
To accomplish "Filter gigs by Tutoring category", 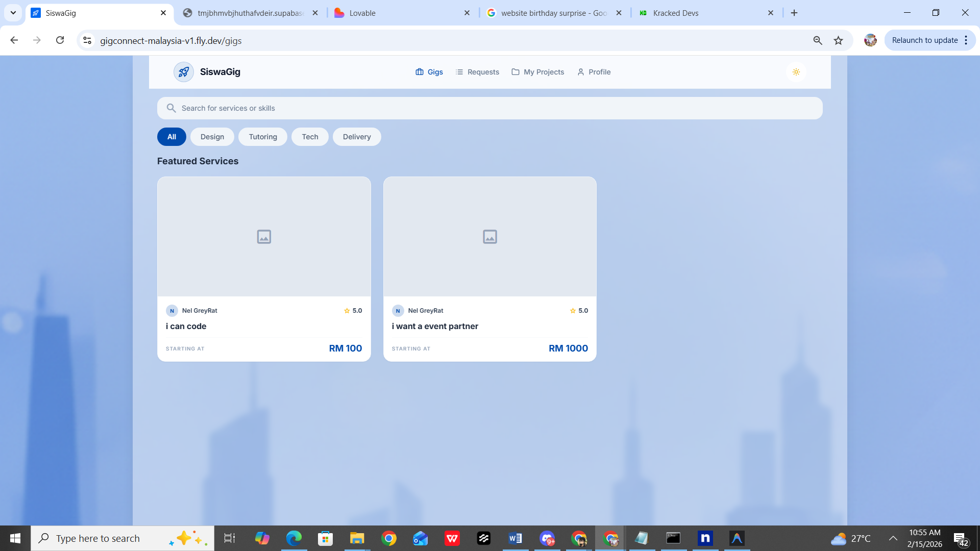I will click(x=263, y=137).
